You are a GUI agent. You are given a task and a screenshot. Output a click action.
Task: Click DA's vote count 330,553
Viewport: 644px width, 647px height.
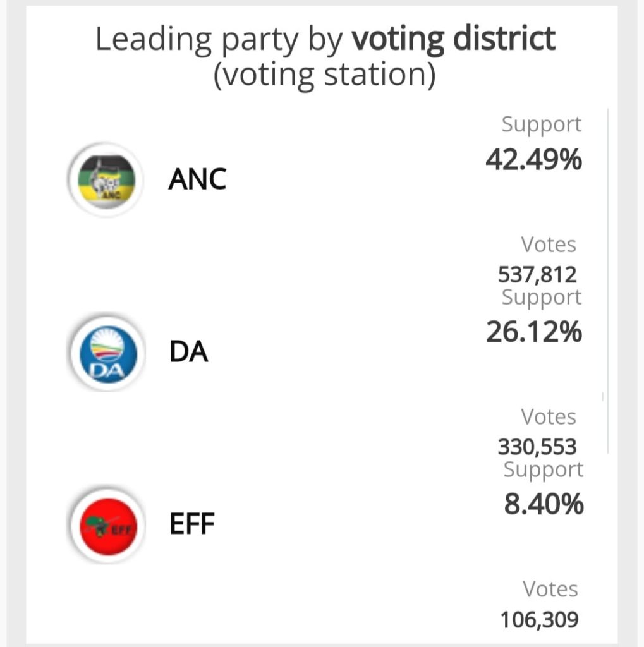pyautogui.click(x=537, y=447)
